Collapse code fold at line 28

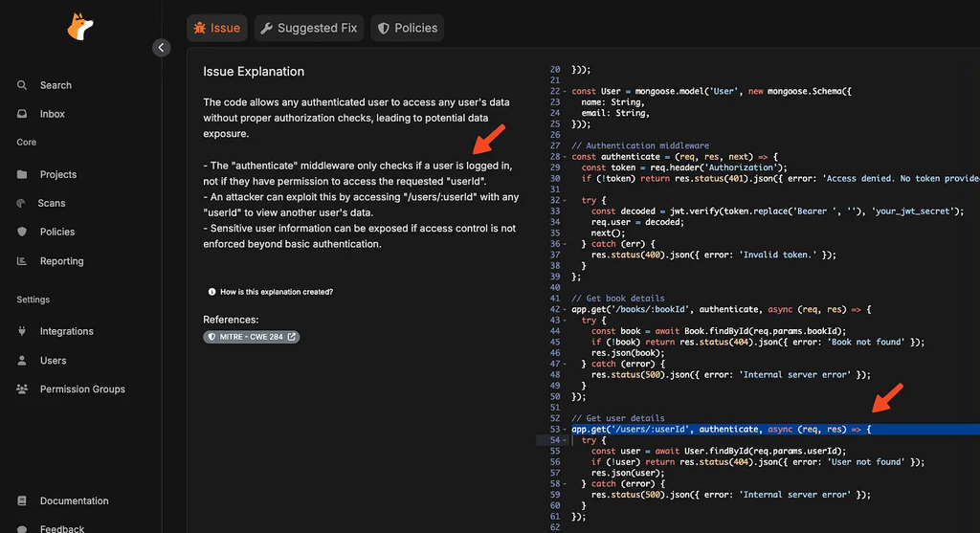click(x=565, y=157)
